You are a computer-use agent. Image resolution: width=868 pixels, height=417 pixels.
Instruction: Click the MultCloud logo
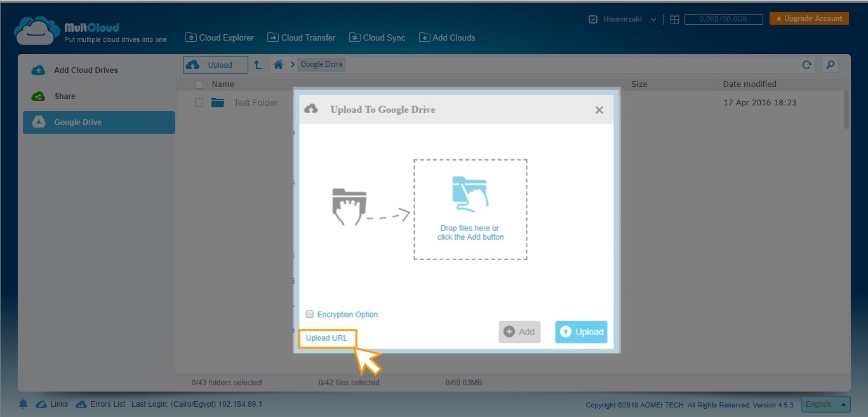90,32
